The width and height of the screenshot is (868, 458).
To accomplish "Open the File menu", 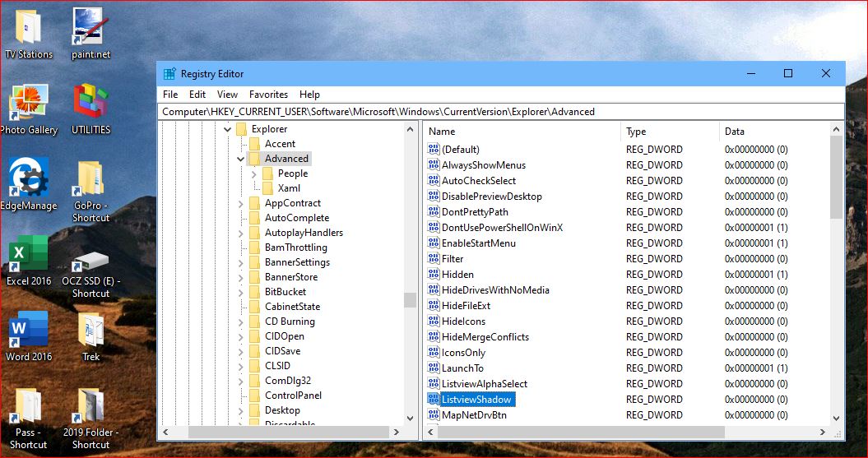I will 170,95.
